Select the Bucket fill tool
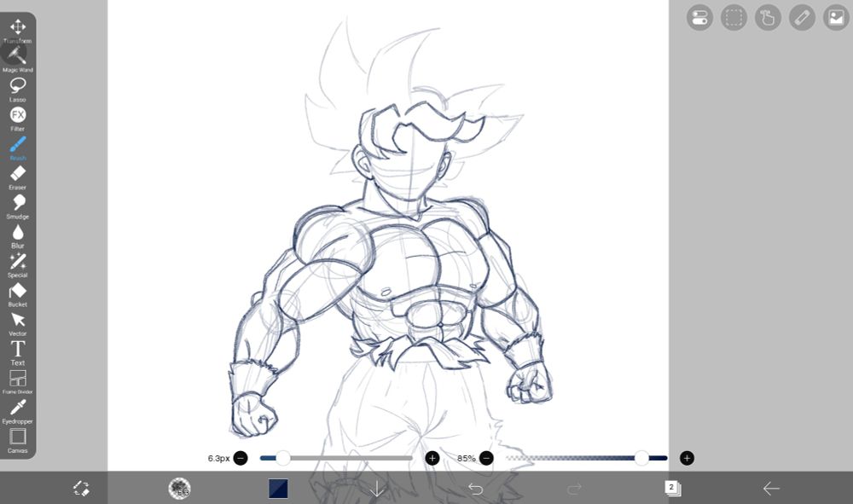The image size is (853, 504). click(x=17, y=295)
